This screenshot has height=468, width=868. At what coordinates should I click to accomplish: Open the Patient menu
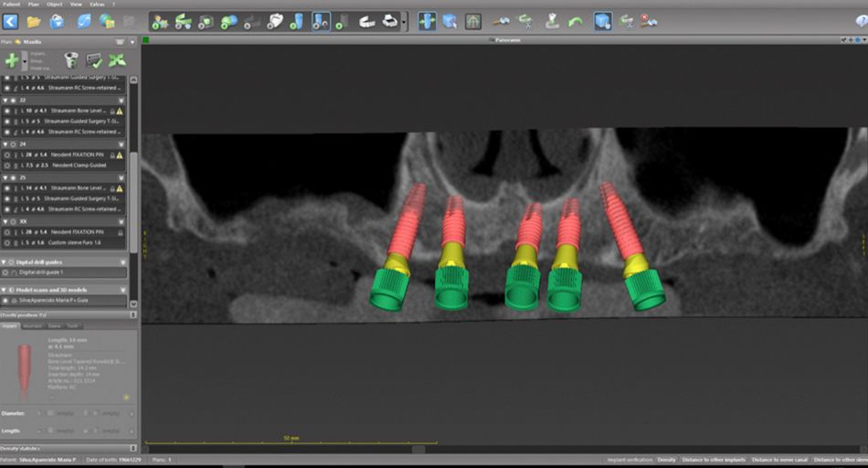(x=11, y=4)
